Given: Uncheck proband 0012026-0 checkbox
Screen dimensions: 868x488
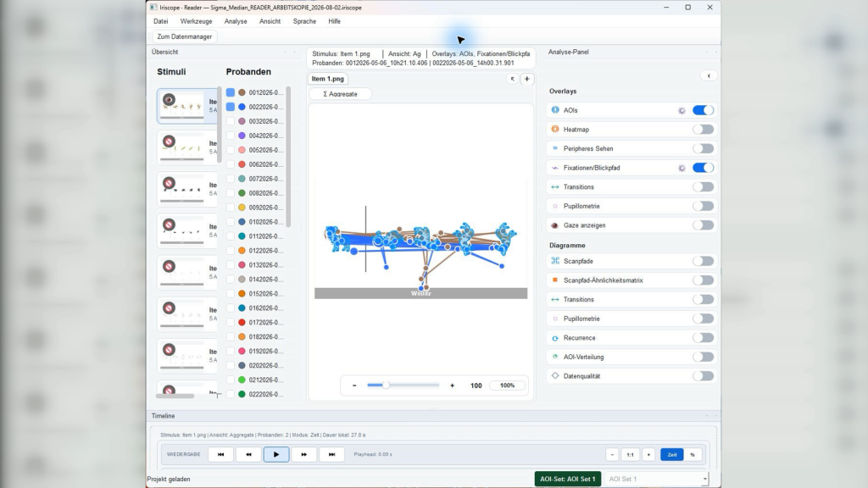Looking at the screenshot, I should [x=231, y=92].
